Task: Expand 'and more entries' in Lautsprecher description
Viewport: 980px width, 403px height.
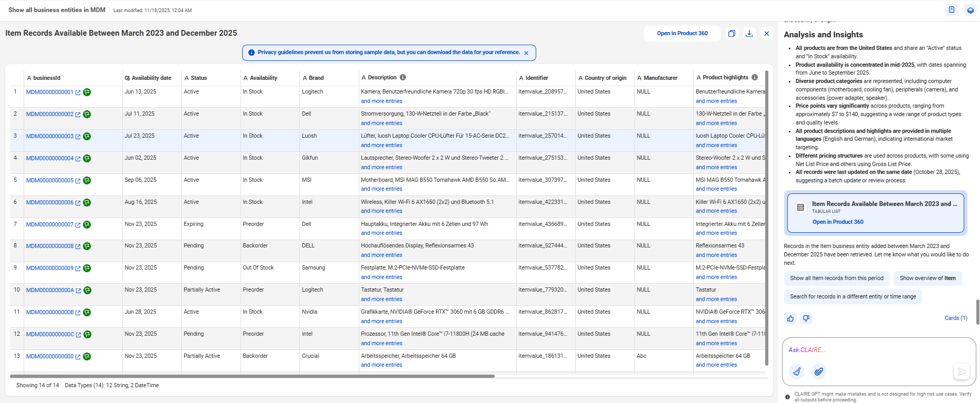Action: point(381,168)
